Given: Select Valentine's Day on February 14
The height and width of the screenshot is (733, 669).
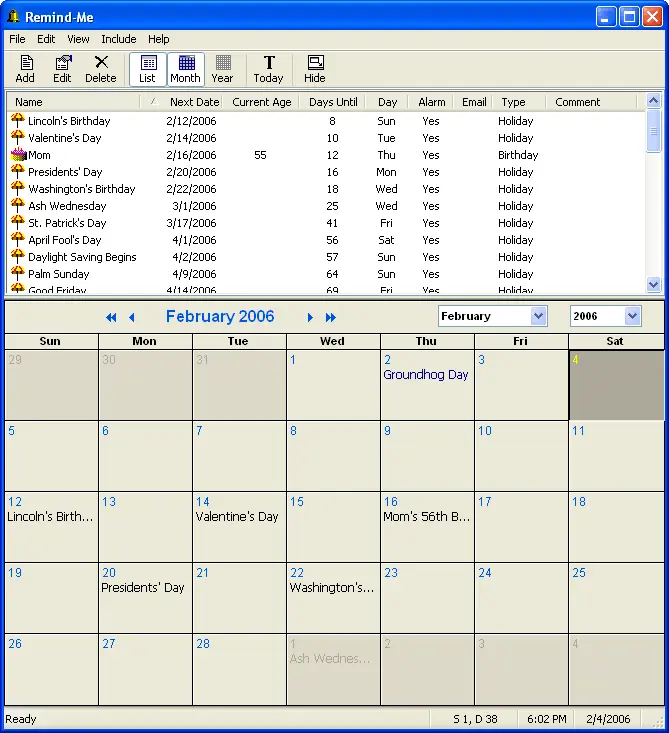Looking at the screenshot, I should tap(237, 517).
